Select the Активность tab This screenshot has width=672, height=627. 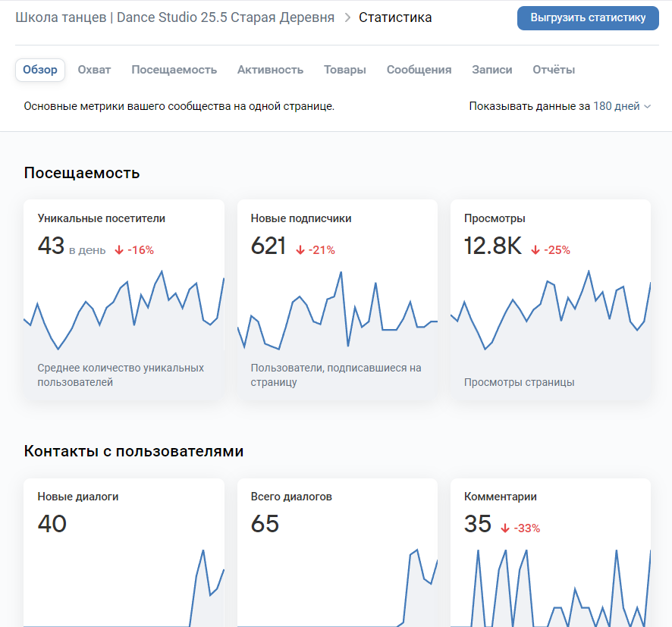pos(270,70)
